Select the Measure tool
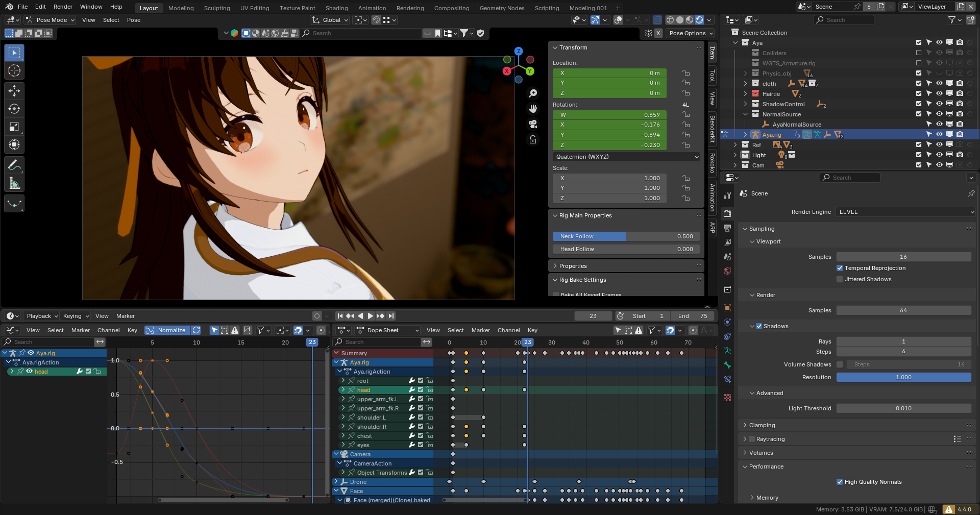Image resolution: width=980 pixels, height=515 pixels. (x=14, y=183)
